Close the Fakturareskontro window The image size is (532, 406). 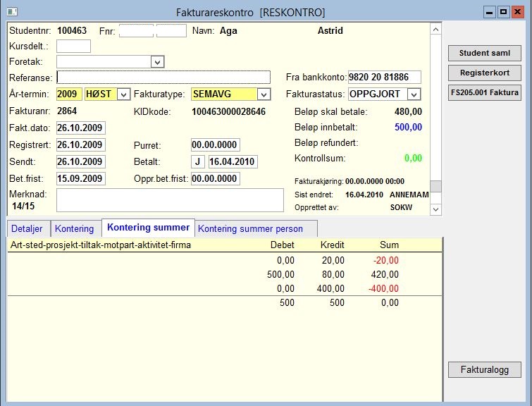(x=518, y=12)
